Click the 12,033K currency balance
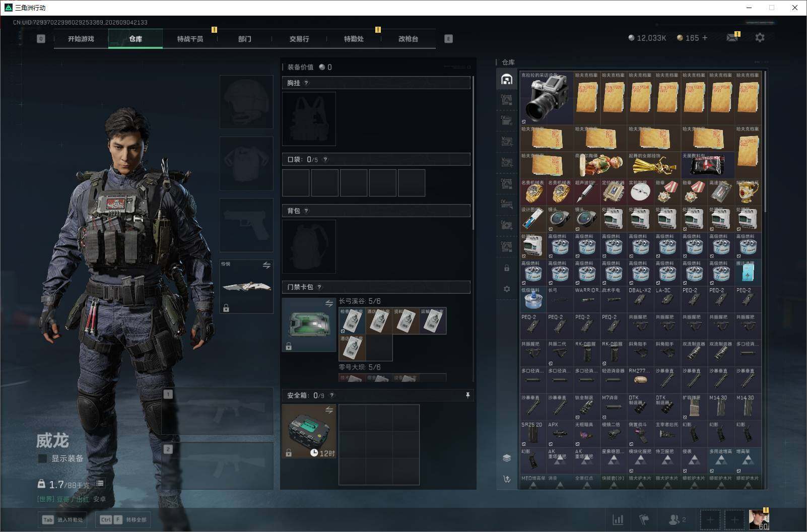This screenshot has height=532, width=807. (x=647, y=38)
